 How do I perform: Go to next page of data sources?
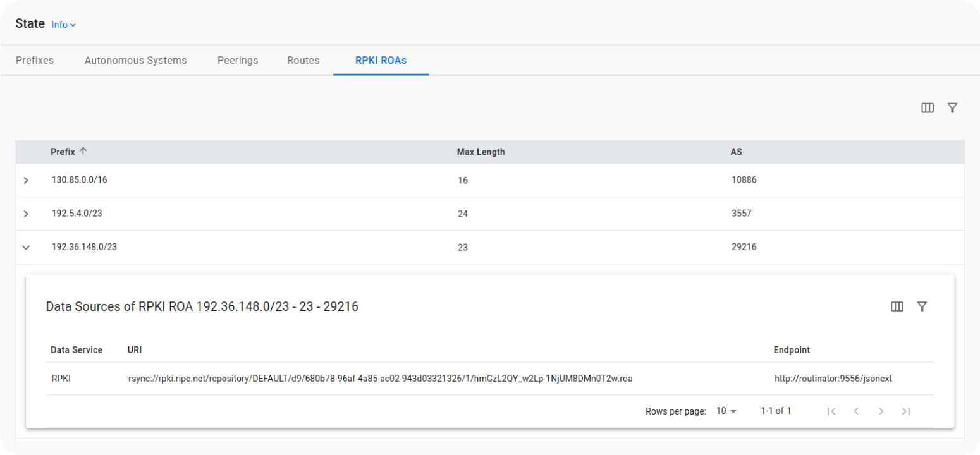tap(881, 411)
